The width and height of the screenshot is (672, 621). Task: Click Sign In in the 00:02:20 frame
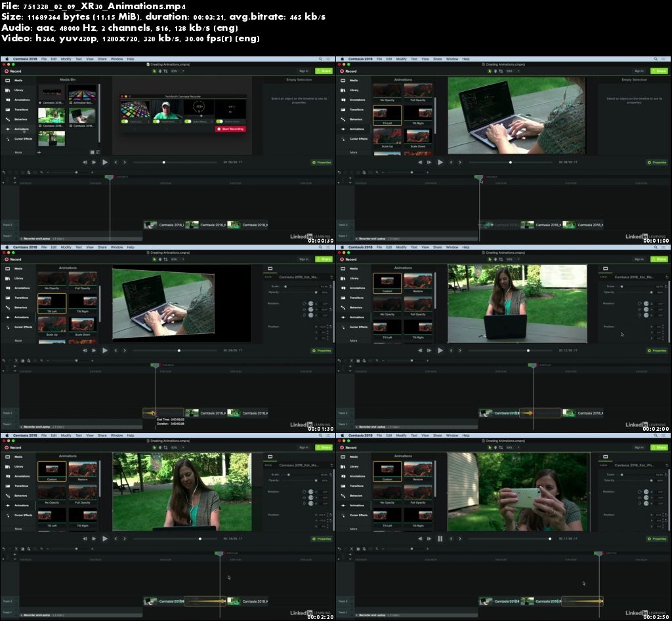coord(303,447)
